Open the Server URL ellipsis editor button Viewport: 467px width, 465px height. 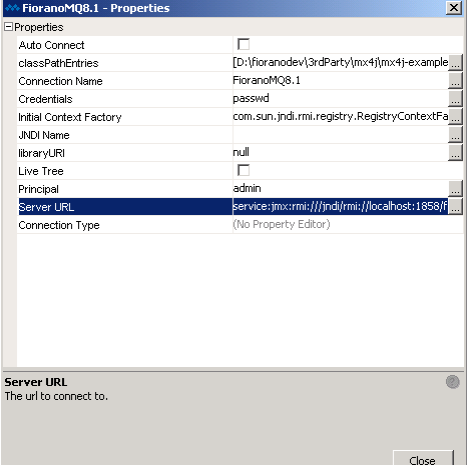tap(455, 207)
